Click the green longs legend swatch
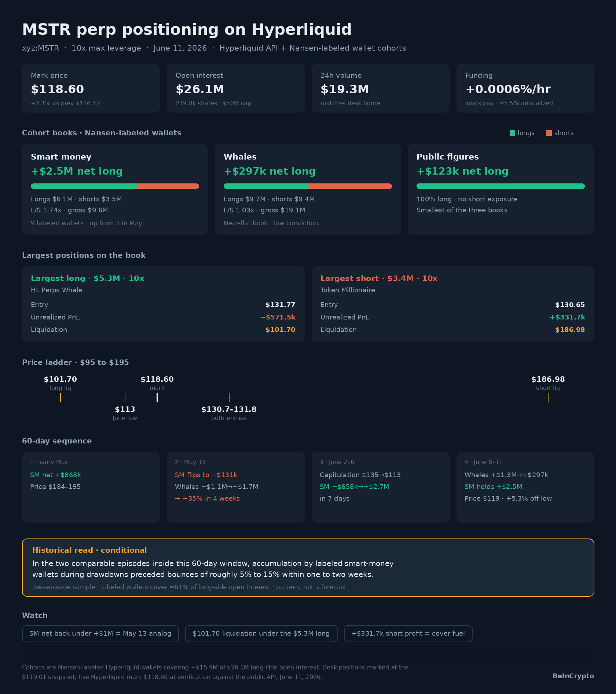The image size is (616, 694). (x=512, y=133)
